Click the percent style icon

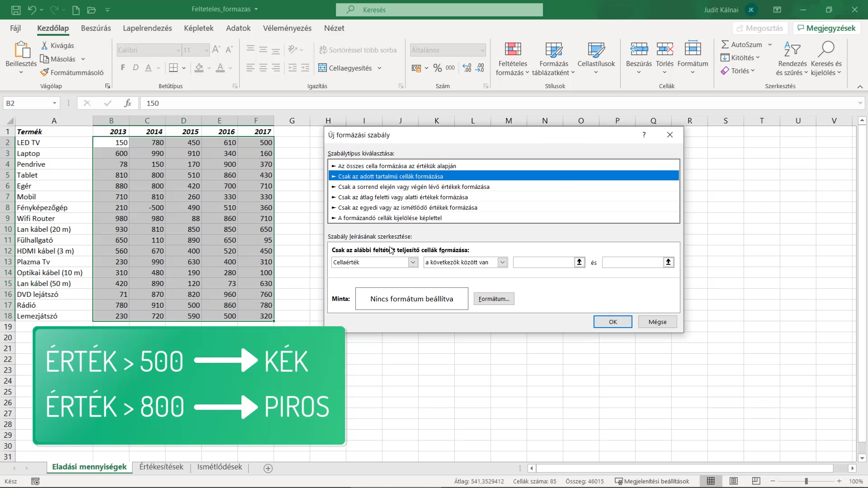coord(437,68)
